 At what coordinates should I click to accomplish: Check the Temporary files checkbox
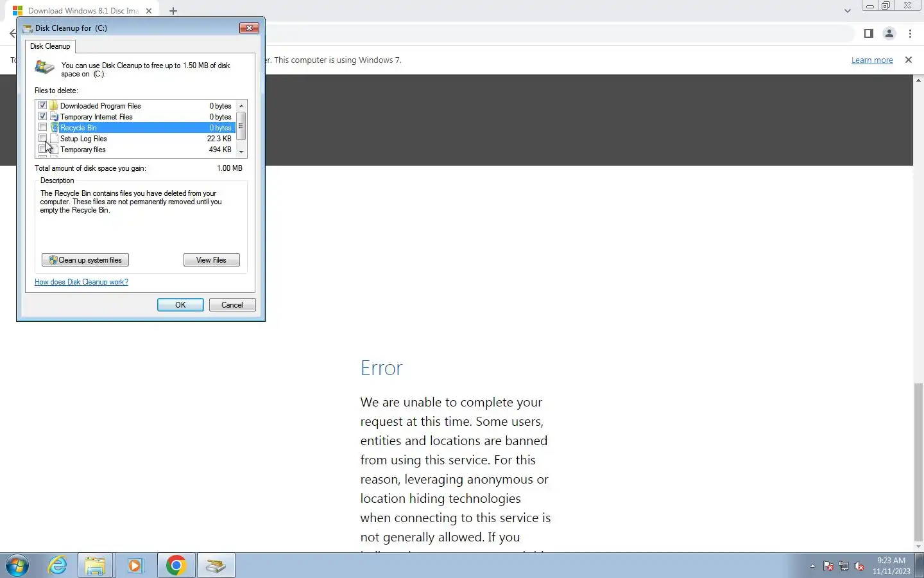point(42,149)
